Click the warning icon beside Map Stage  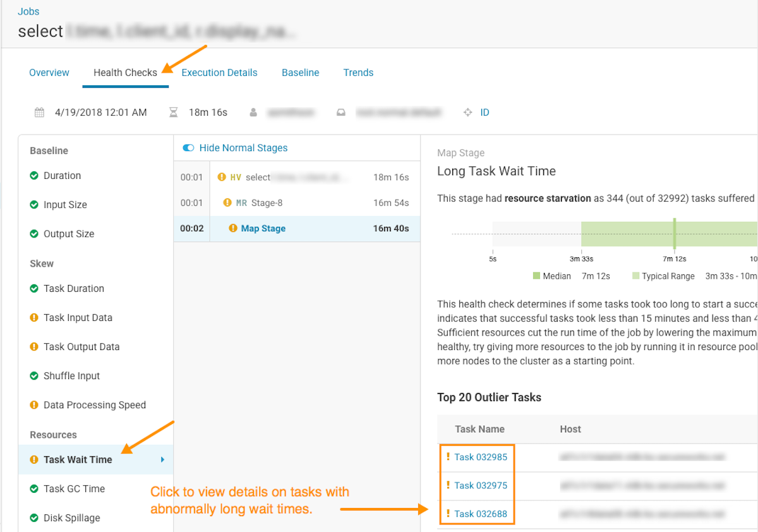tap(233, 229)
